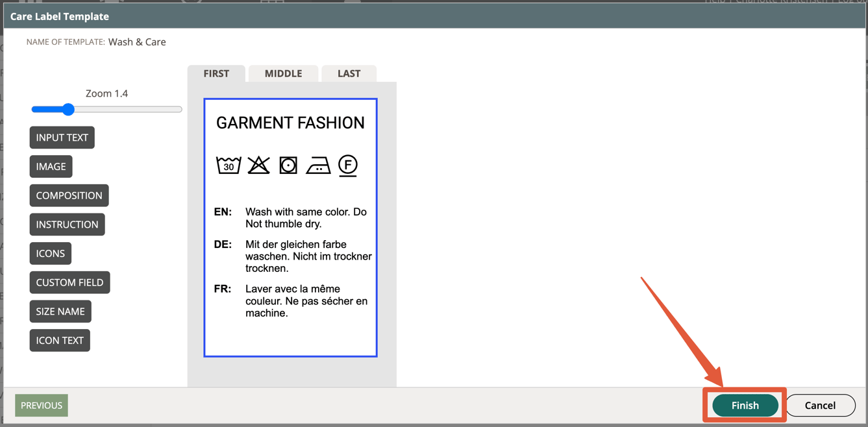Open the LAST tab

point(349,73)
